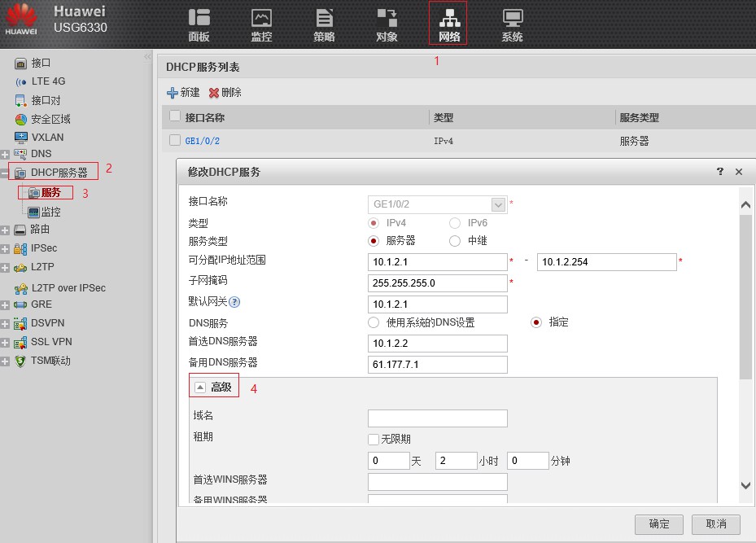Viewport: 756px width, 543px height.
Task: Select the IPv6 radio button for 类型
Action: (456, 222)
